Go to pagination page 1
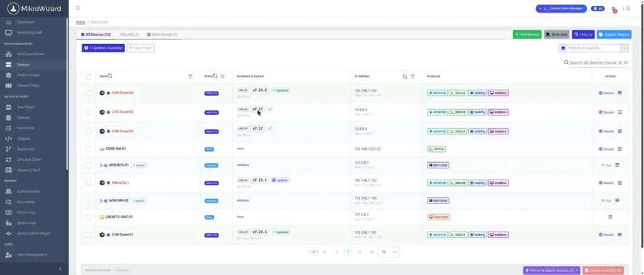Screen dimensions: 644x275 click(x=348, y=252)
